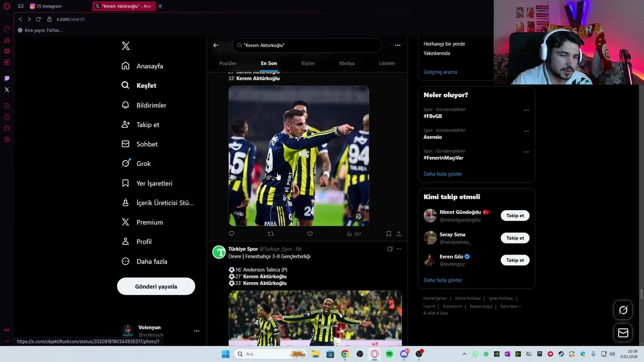
Task: Focus the "Kerem Aktürkoğlu" search field
Action: pyautogui.click(x=307, y=45)
